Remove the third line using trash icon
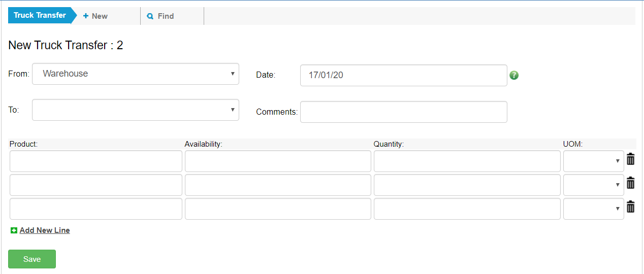 pos(630,207)
